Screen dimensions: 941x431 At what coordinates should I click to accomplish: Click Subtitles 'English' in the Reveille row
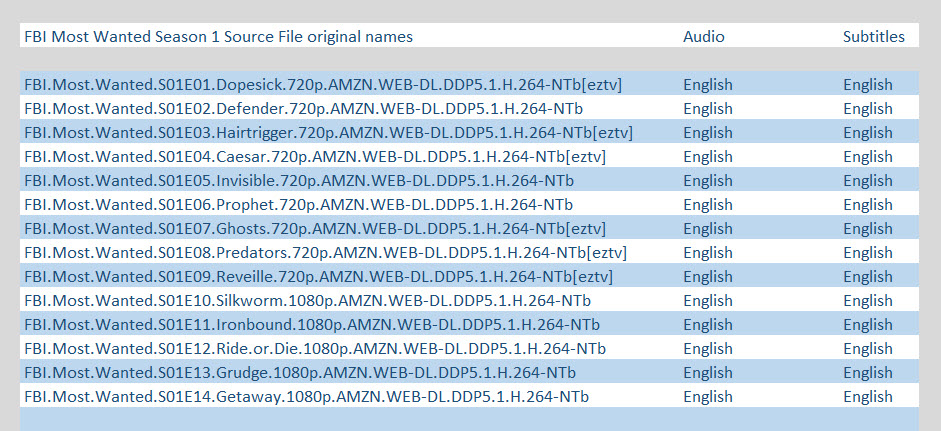[868, 277]
